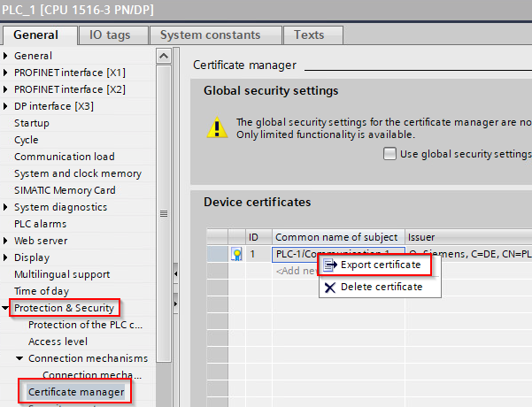Open Time of day settings
Viewport: 532px width, 407px height.
click(42, 291)
